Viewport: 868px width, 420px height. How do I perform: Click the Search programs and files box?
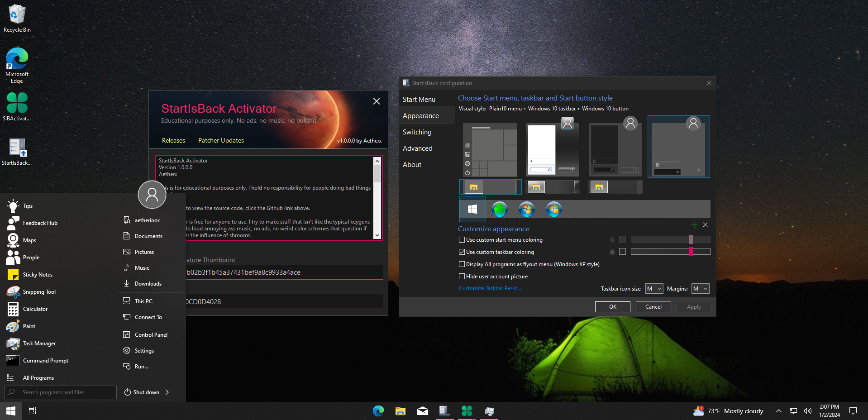[60, 392]
